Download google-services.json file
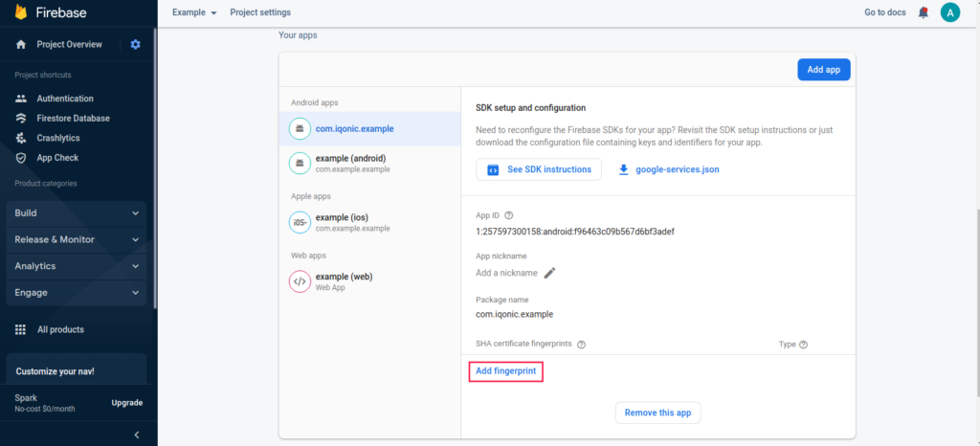This screenshot has width=980, height=446. tap(668, 169)
